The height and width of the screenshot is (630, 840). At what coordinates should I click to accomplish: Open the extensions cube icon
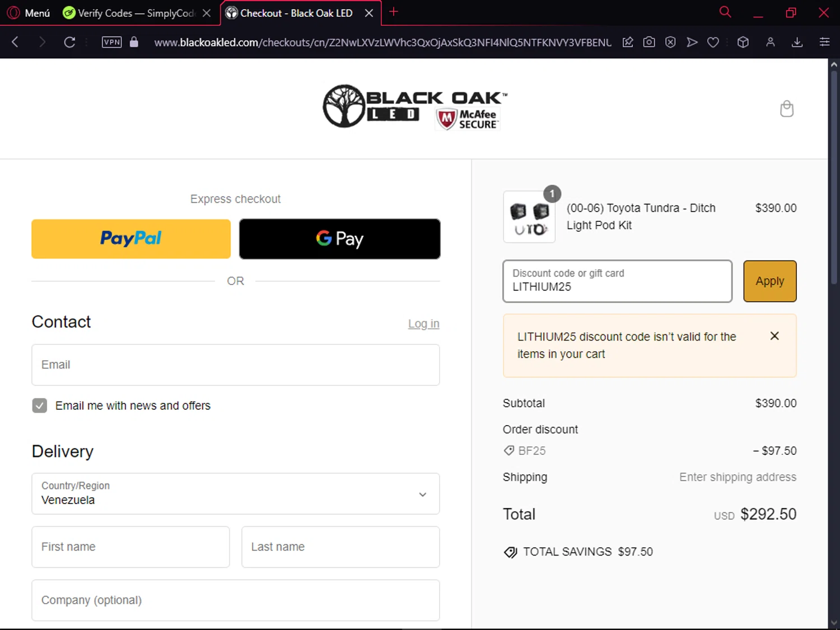coord(743,42)
